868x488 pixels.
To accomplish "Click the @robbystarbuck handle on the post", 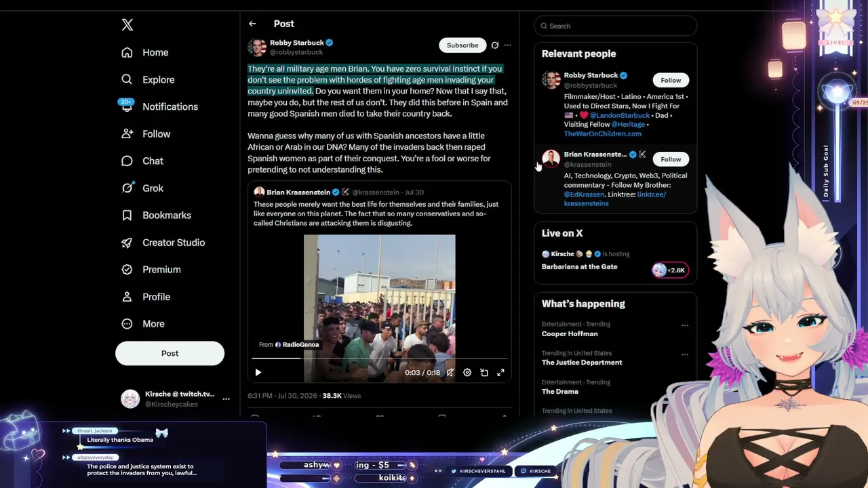I will click(x=296, y=52).
